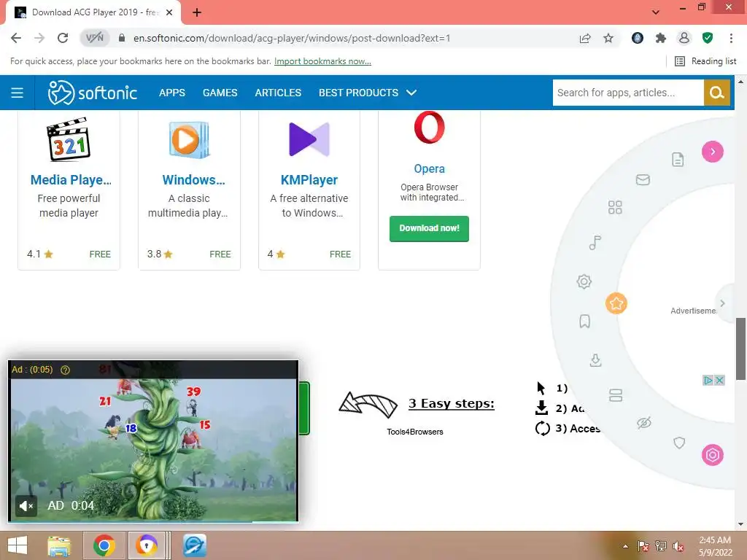
Task: Click the taskbar volume muted icon
Action: (x=678, y=545)
